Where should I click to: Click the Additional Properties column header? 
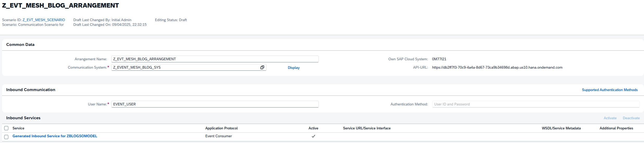[x=616, y=128]
